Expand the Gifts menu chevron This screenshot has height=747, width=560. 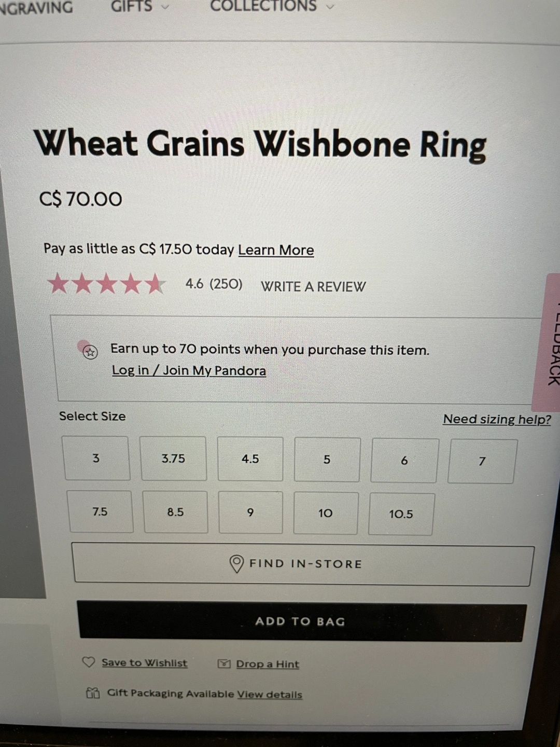point(165,7)
